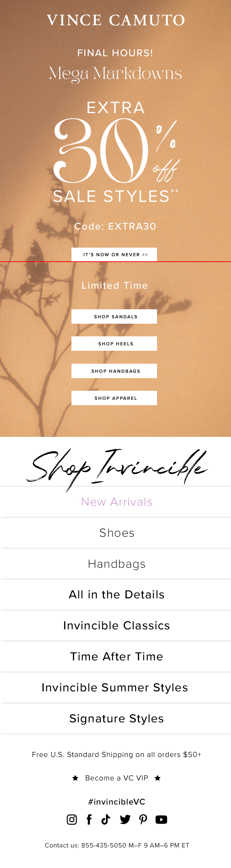Click the Shop Apparel button
231x868 pixels.
coord(114,398)
